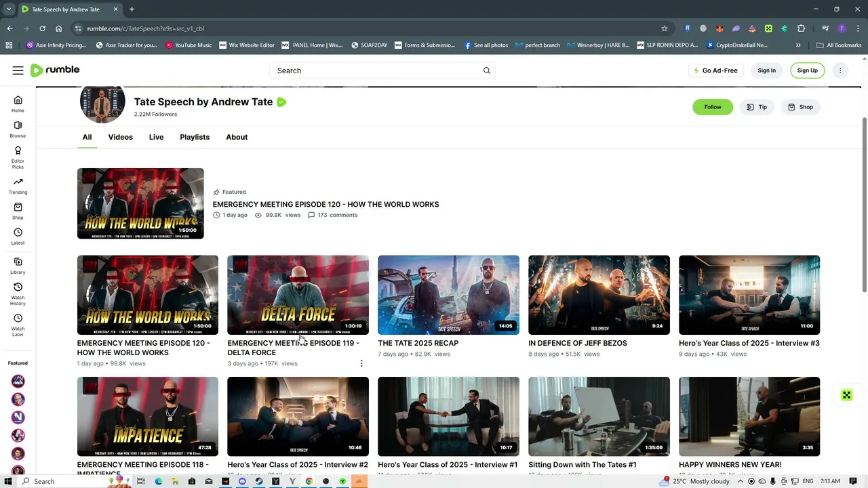Image resolution: width=868 pixels, height=488 pixels.
Task: Open the hamburger menu next to Rumble logo
Action: coord(18,70)
